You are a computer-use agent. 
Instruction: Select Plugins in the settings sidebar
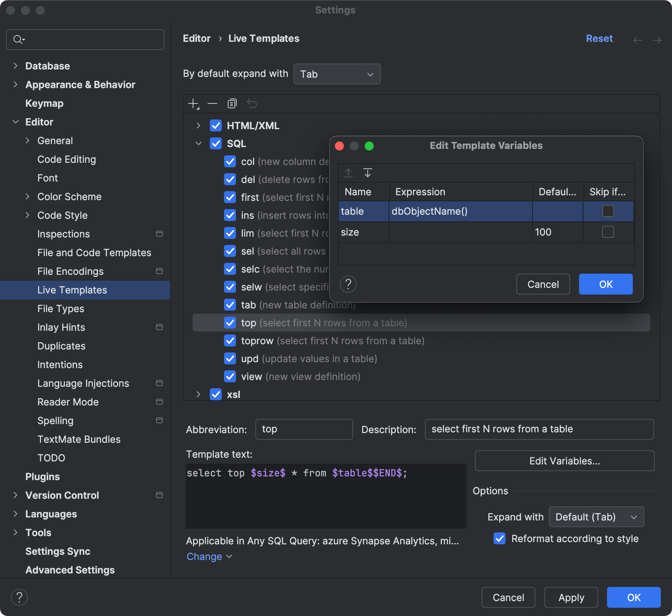pyautogui.click(x=42, y=476)
